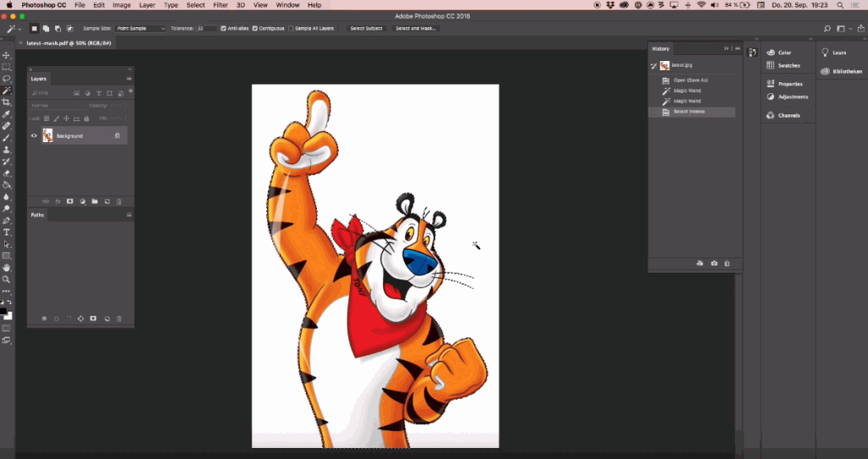Viewport: 868px width, 459px height.
Task: Create new document from current history state
Action: pos(699,263)
